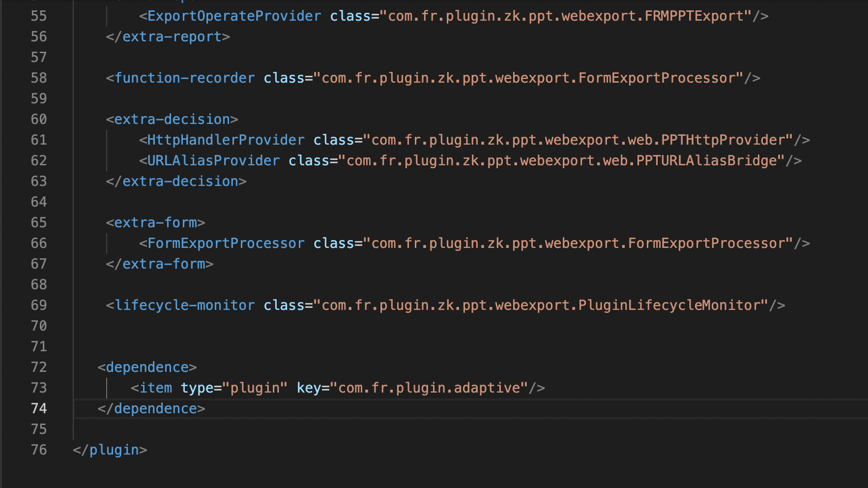Screen dimensions: 868x488
Task: Click the opening dependence tag
Action: click(147, 367)
